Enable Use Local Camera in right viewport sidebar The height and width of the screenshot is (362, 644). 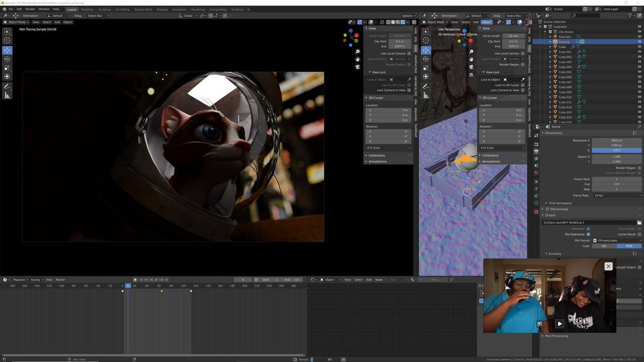pyautogui.click(x=523, y=54)
